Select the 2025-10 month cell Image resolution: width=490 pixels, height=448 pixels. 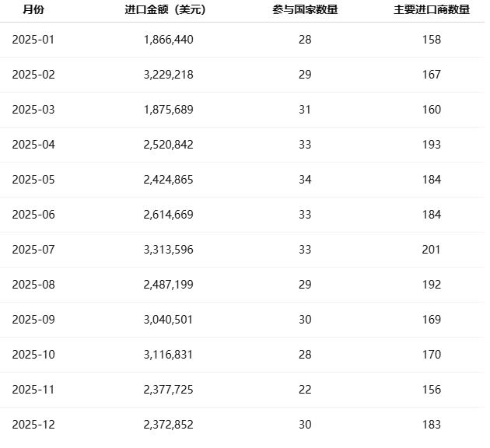tap(33, 355)
